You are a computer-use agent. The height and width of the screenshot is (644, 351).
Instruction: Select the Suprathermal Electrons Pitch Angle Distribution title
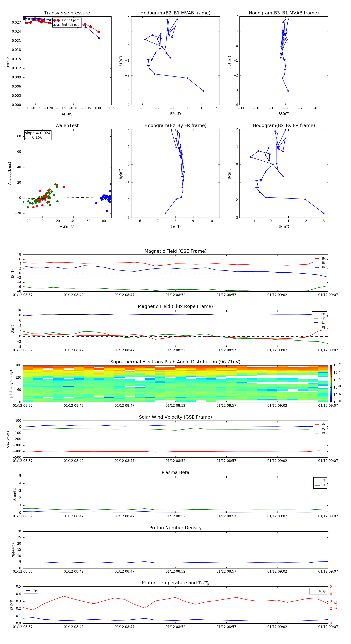click(x=175, y=362)
